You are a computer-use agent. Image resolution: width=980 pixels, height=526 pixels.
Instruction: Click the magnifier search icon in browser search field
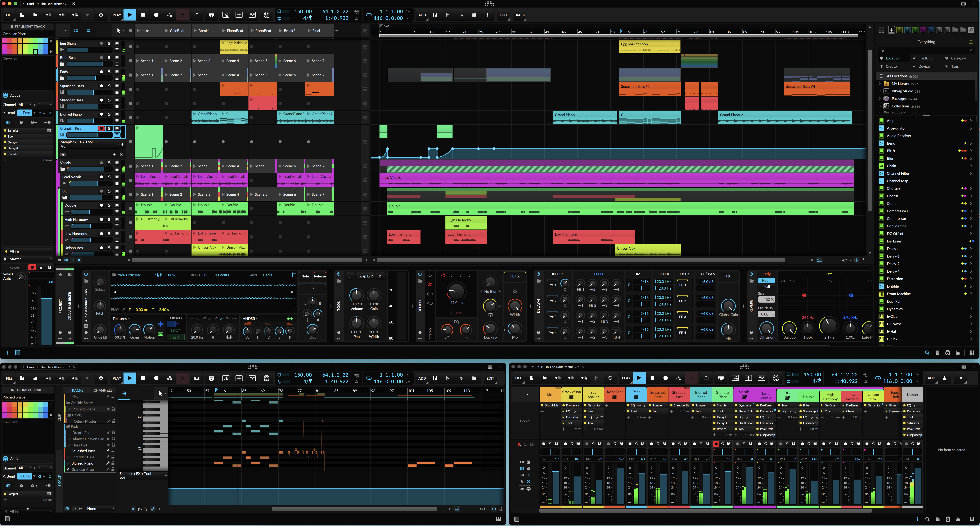pyautogui.click(x=881, y=50)
